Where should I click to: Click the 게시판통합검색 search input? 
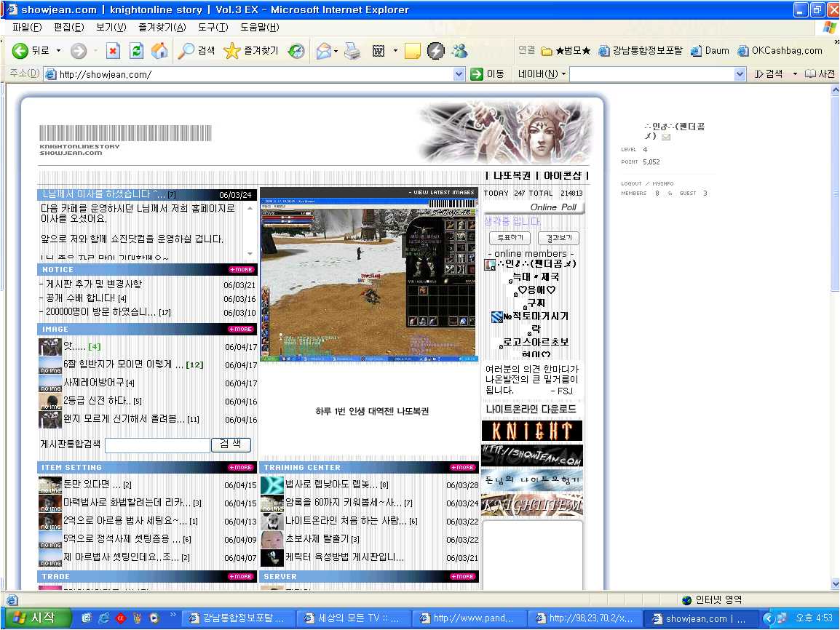coord(157,445)
